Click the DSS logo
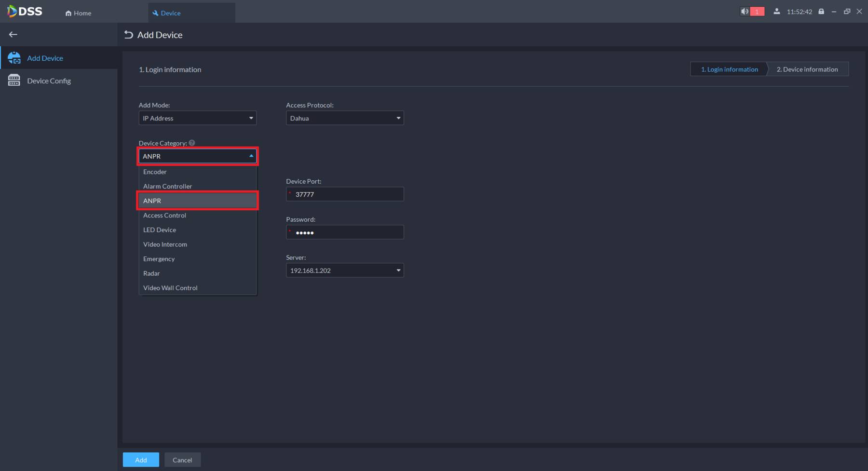The width and height of the screenshot is (868, 471). (25, 12)
